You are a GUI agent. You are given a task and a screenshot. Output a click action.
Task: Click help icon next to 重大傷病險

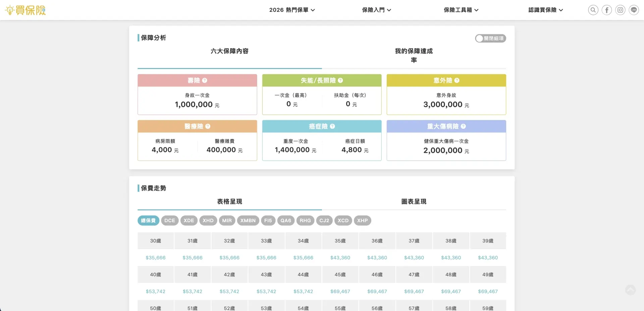(x=463, y=126)
